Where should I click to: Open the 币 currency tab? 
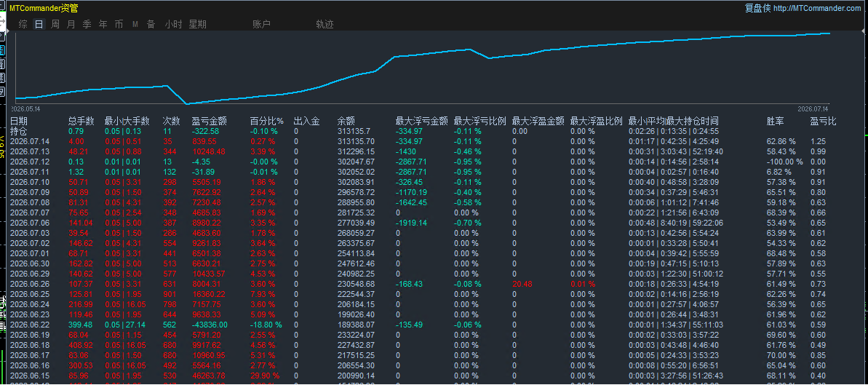[119, 24]
